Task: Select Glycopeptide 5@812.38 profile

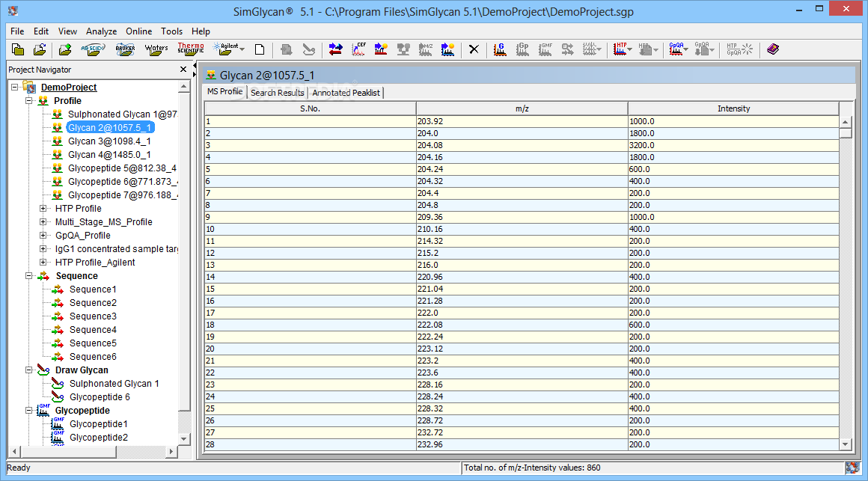Action: pyautogui.click(x=122, y=168)
